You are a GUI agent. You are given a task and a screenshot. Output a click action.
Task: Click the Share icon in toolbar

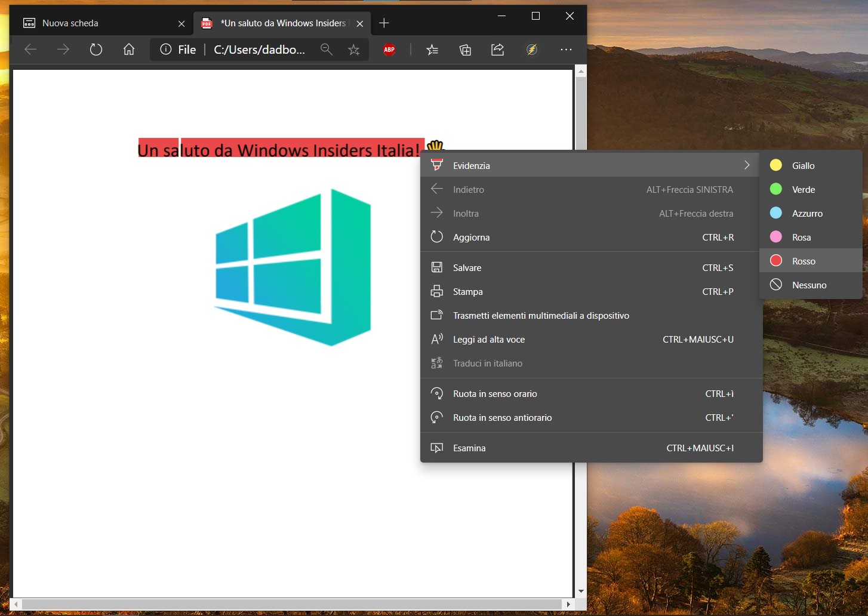click(498, 50)
